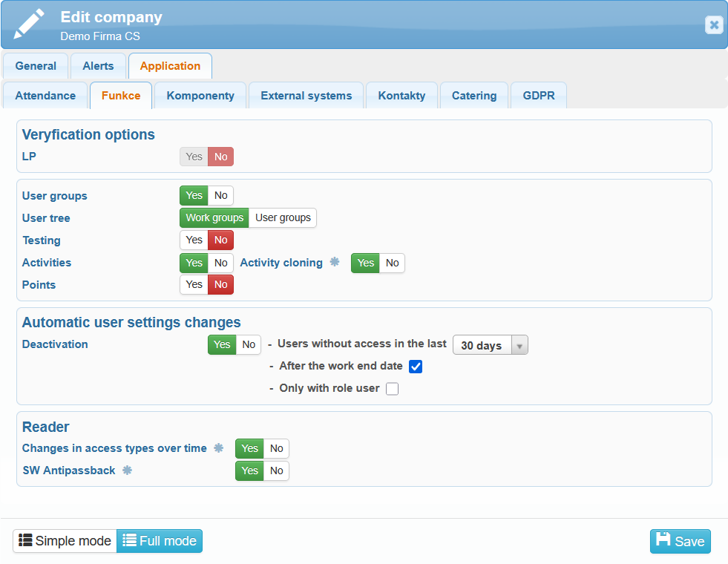Click the Save button
728x564 pixels.
pos(680,541)
